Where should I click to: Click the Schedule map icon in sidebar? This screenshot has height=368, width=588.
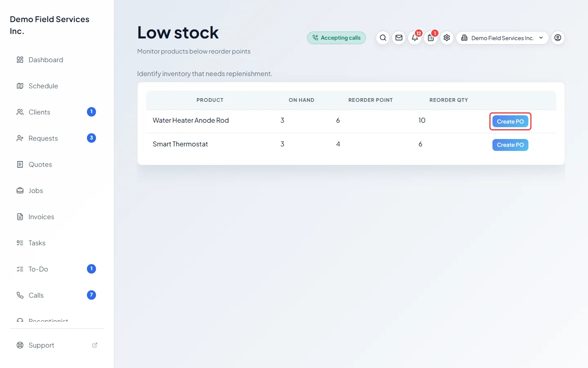20,86
